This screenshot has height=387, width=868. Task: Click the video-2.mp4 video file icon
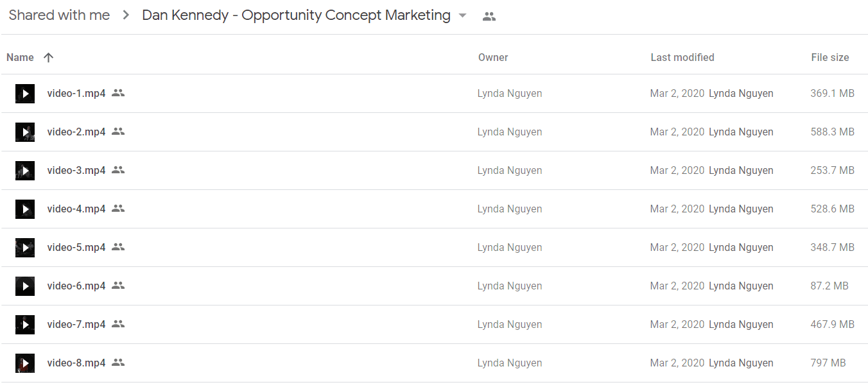pyautogui.click(x=25, y=132)
